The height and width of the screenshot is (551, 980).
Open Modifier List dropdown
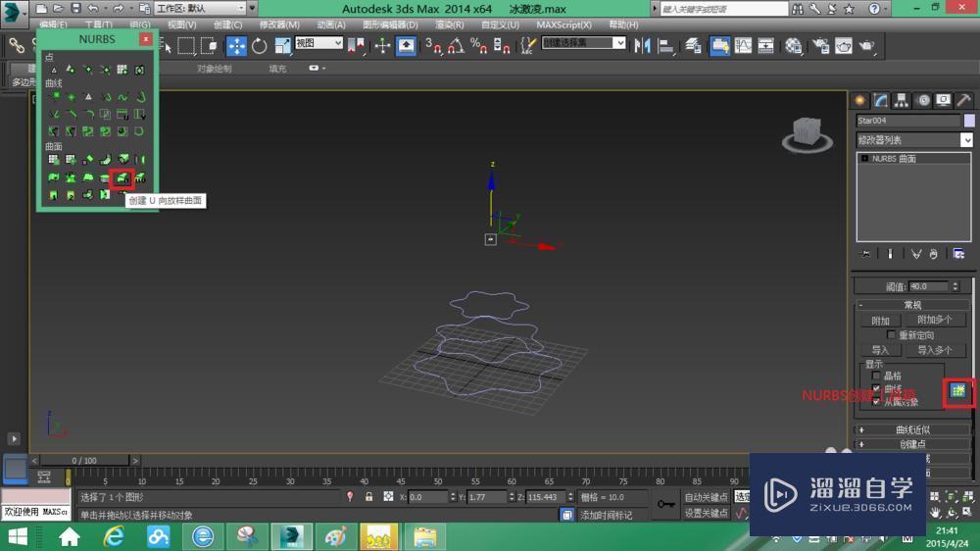(913, 139)
